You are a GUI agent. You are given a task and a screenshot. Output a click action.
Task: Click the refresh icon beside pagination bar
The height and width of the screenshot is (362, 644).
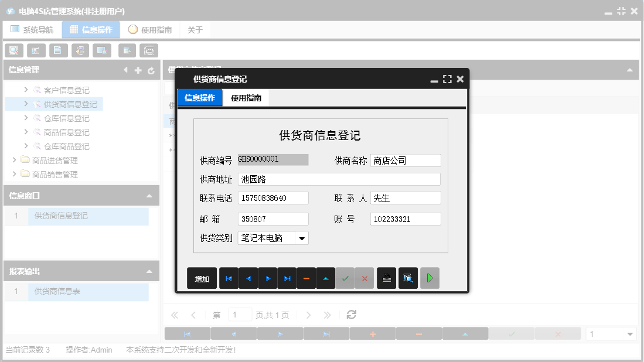pyautogui.click(x=351, y=315)
